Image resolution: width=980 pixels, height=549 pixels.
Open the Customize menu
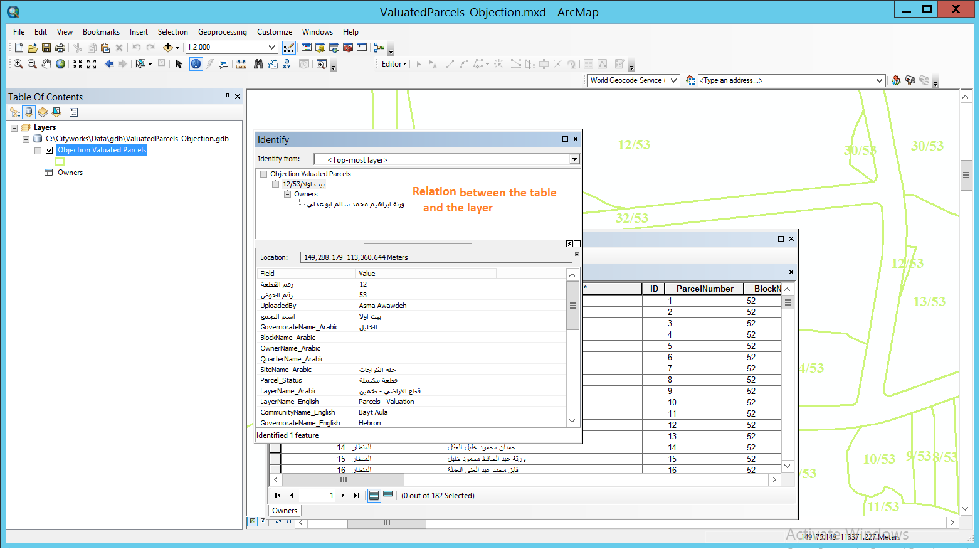click(x=275, y=32)
